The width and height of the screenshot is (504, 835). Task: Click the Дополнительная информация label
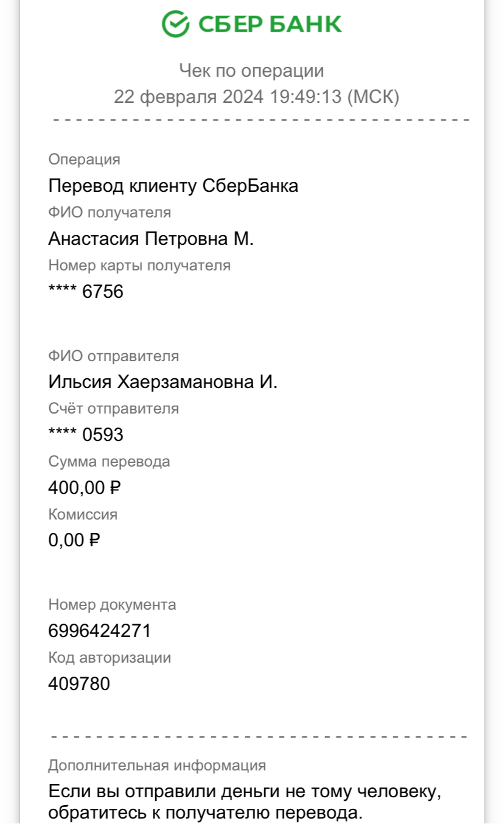(157, 766)
